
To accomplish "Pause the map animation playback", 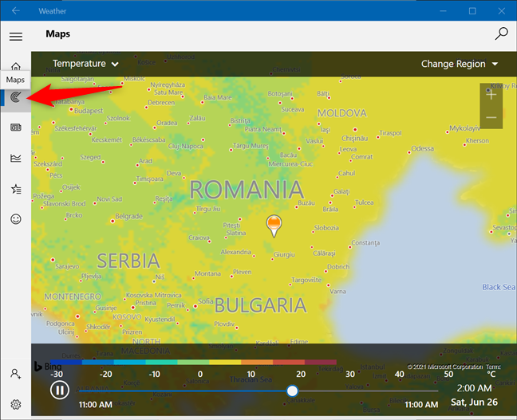I will pos(60,391).
